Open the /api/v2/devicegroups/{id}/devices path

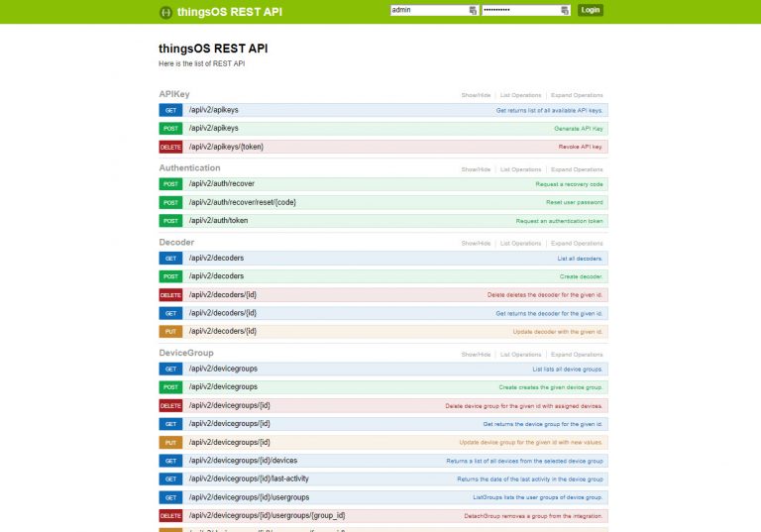tap(243, 460)
